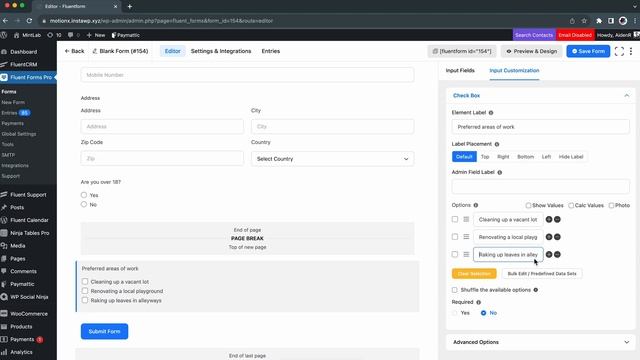640x360 pixels.
Task: Click the Required info icon
Action: click(x=478, y=302)
